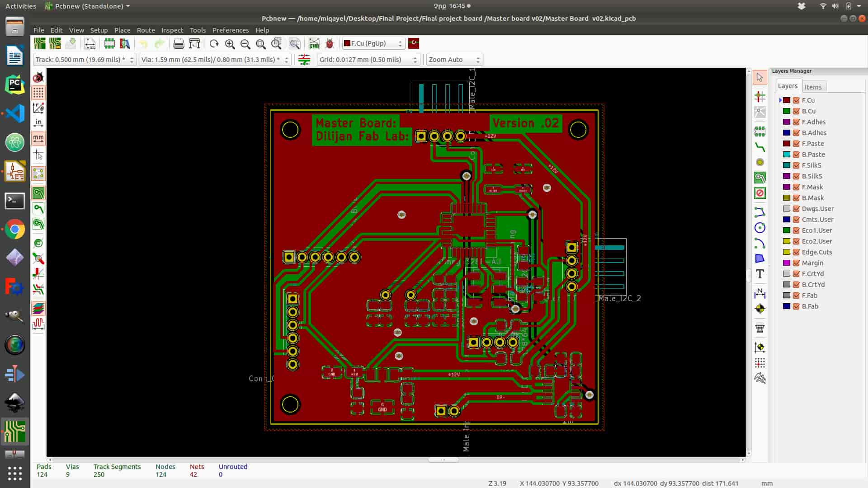Uncheck Edge.Cuts layer visibility
Screen dimensions: 868x488
(x=797, y=252)
